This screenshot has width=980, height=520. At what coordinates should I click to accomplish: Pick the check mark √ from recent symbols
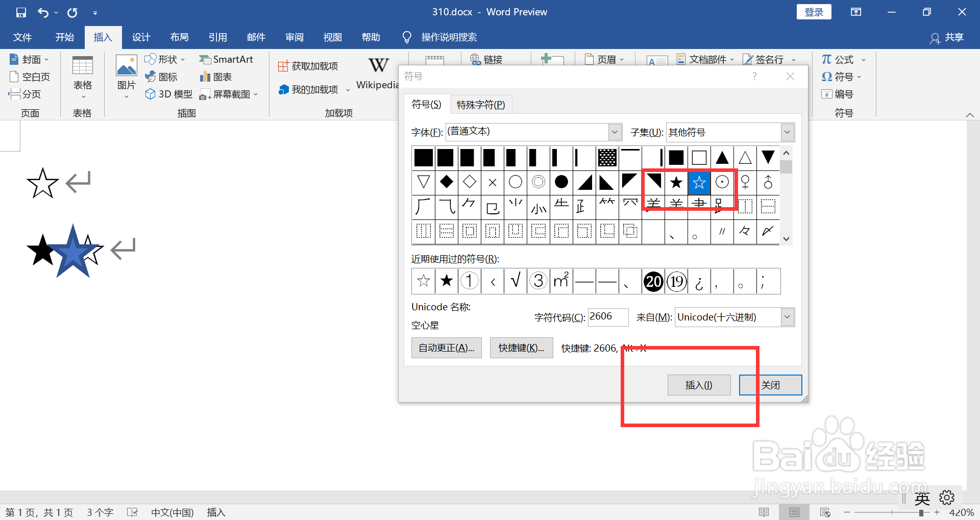tap(516, 281)
